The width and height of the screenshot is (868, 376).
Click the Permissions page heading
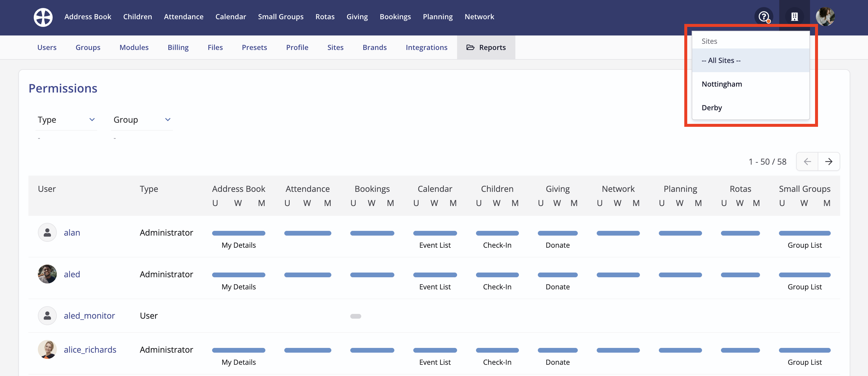(63, 88)
